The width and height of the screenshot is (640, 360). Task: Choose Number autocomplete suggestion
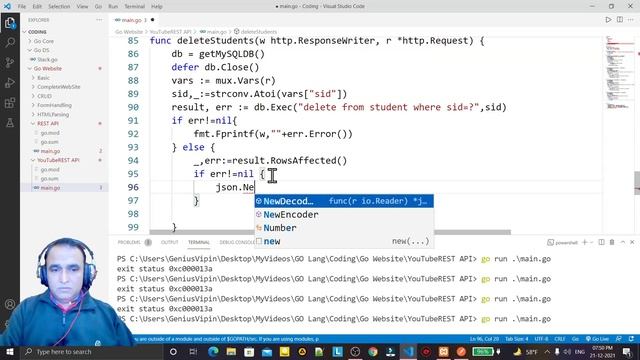pyautogui.click(x=344, y=228)
